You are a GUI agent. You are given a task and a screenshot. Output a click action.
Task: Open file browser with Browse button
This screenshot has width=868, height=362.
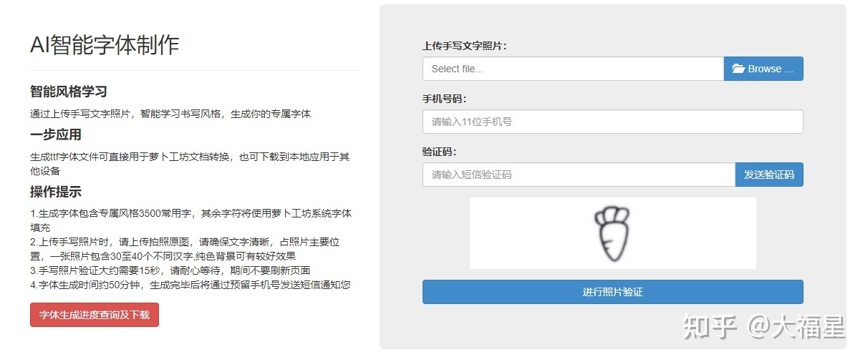[763, 69]
